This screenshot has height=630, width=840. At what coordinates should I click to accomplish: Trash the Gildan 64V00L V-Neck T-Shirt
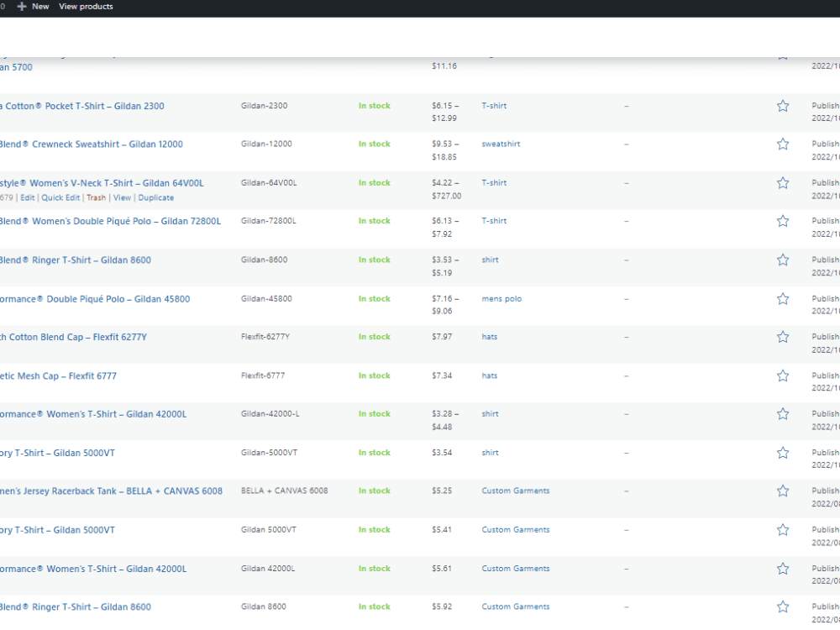pyautogui.click(x=97, y=197)
